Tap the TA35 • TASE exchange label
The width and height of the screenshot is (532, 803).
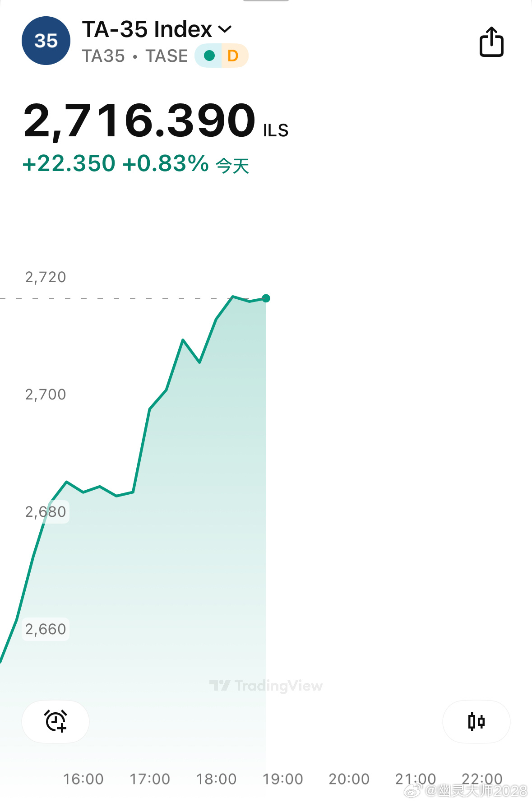pyautogui.click(x=135, y=56)
